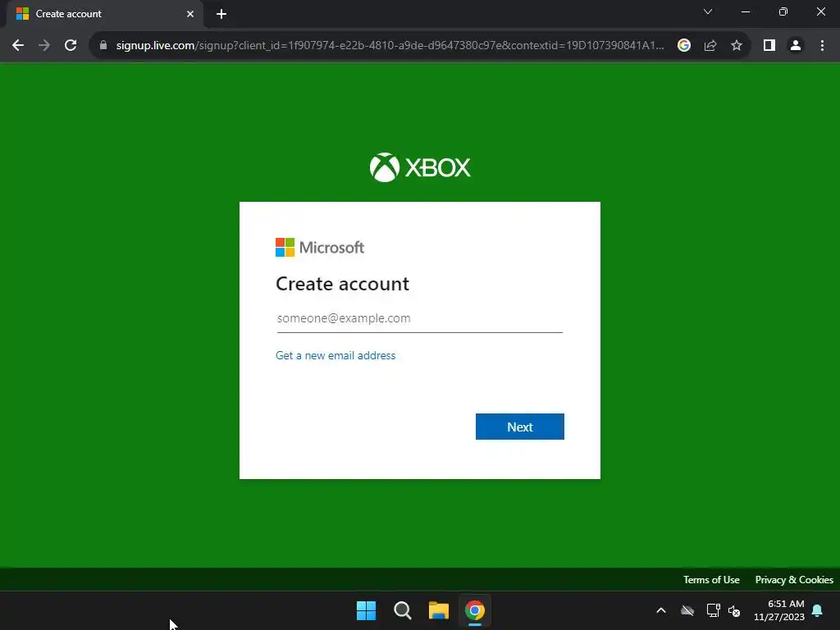Click the Chrome taskbar icon

coord(475,610)
